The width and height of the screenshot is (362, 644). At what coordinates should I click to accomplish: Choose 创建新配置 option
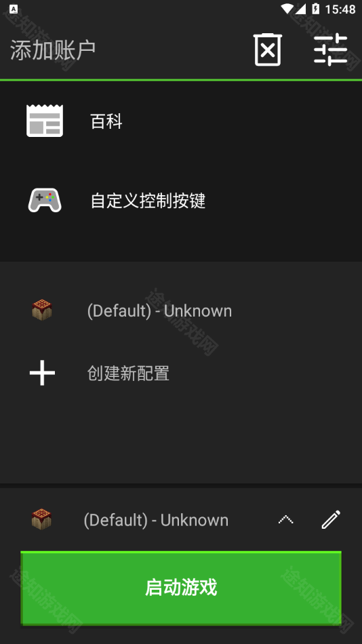pyautogui.click(x=181, y=374)
